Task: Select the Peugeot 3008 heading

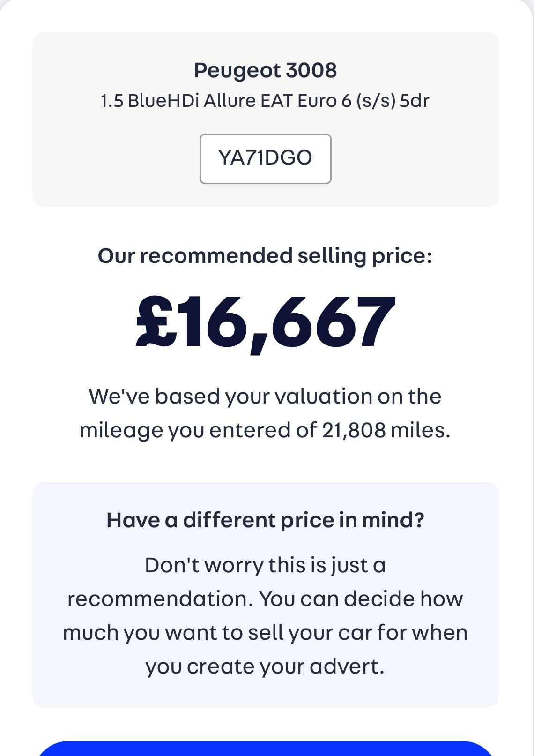Action: [x=265, y=70]
